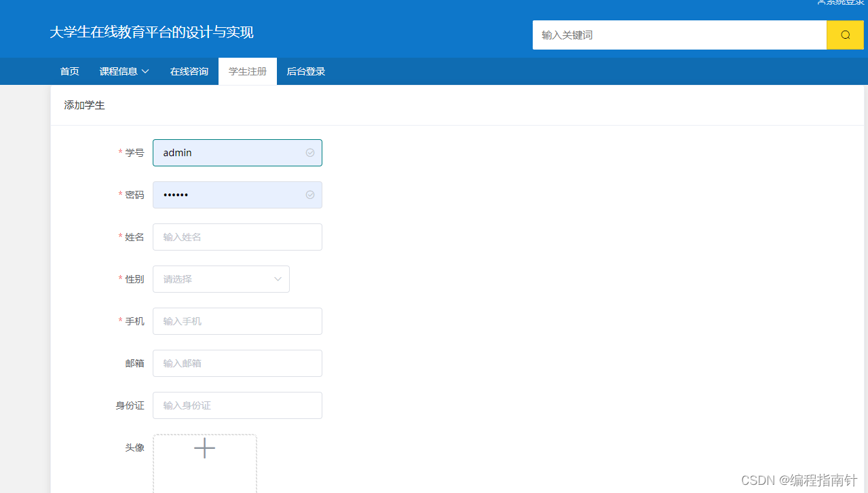Open the 后台登录 page

[x=305, y=71]
